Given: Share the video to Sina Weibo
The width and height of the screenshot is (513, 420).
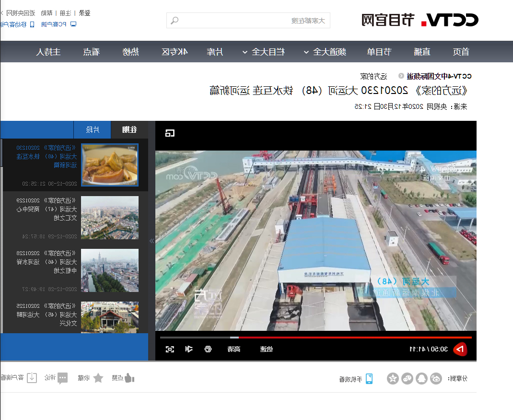Looking at the screenshot, I should point(436,378).
